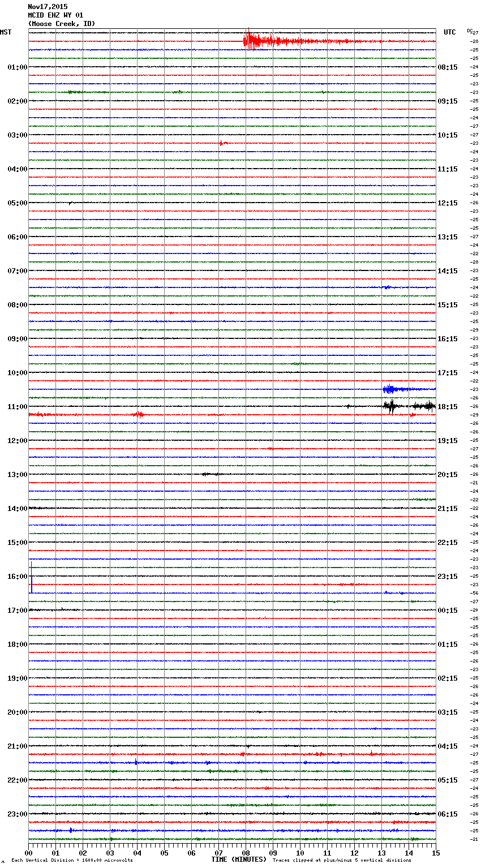Select the 10:00 MST time label
Viewport: 481px width, 868px height.
point(18,373)
